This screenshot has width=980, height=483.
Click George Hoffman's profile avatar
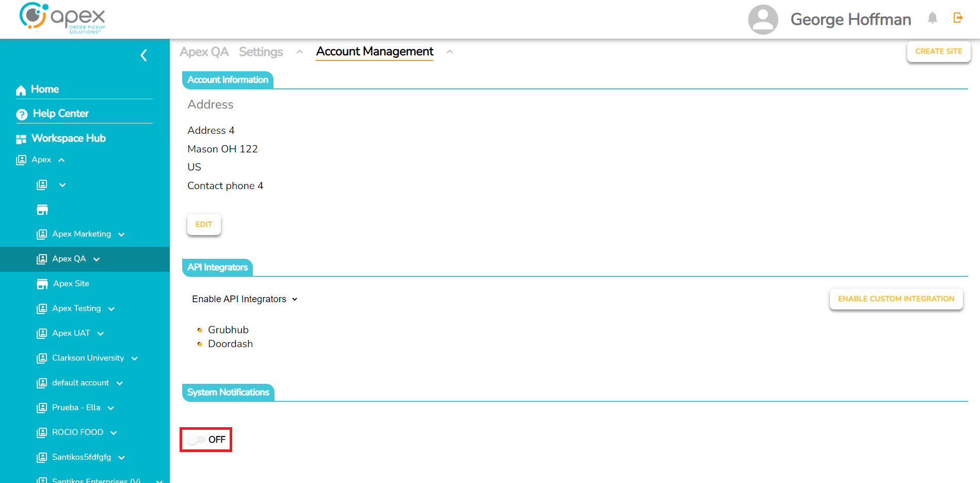pos(763,20)
